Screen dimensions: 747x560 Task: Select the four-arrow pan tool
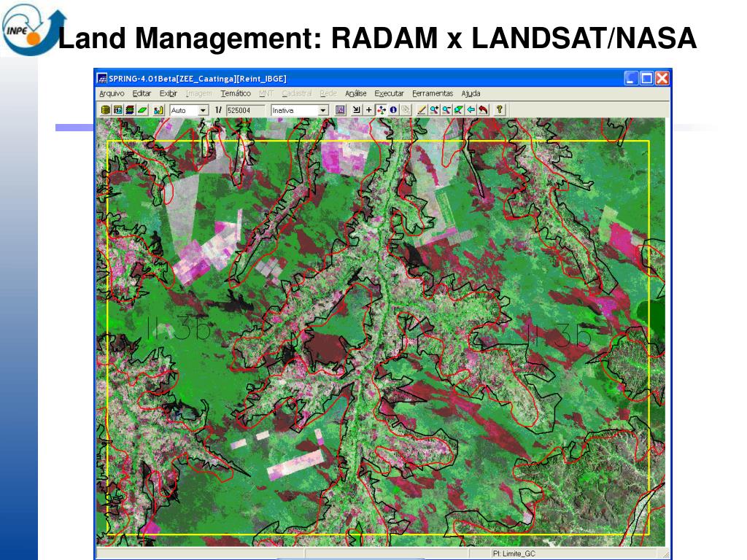[381, 110]
